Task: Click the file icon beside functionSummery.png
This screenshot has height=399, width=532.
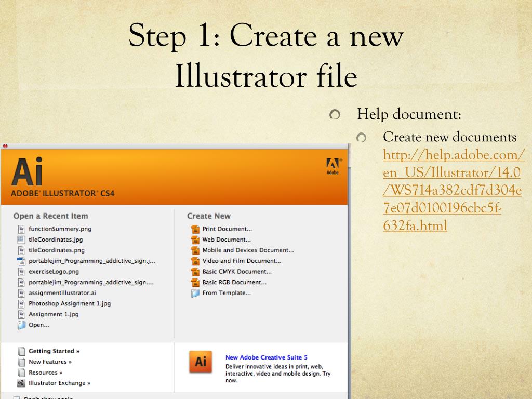Action: (21, 229)
